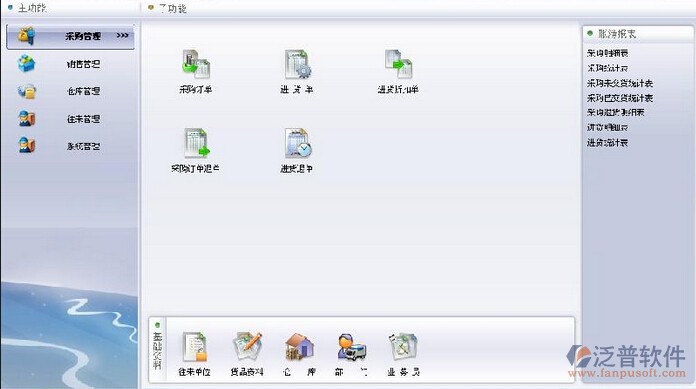696x389 pixels.
Task: Open the 采购未交货统计表 report link
Action: tap(620, 83)
